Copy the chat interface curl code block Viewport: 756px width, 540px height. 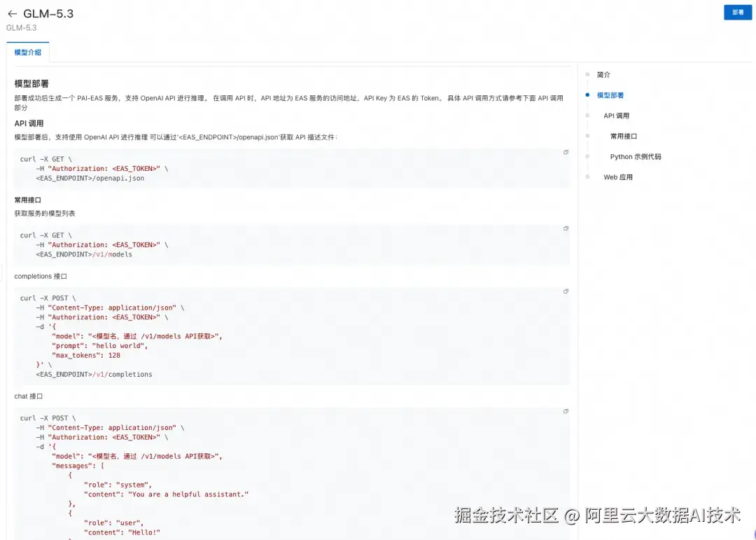(x=566, y=411)
